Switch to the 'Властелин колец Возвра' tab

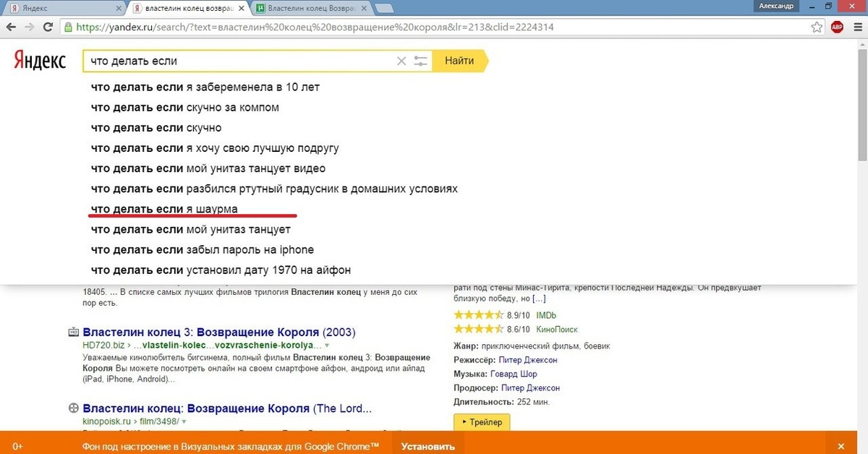click(312, 9)
